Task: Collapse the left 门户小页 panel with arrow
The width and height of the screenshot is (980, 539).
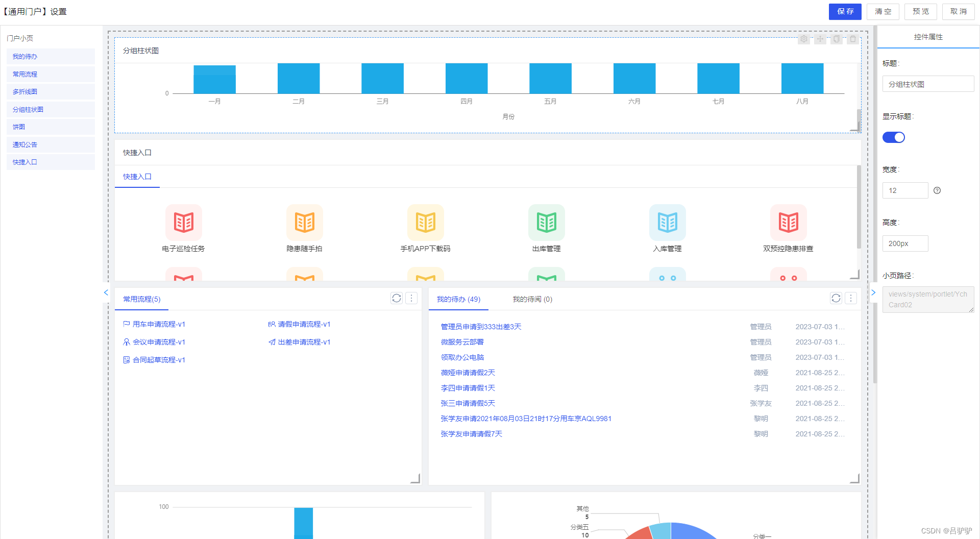Action: (x=106, y=292)
